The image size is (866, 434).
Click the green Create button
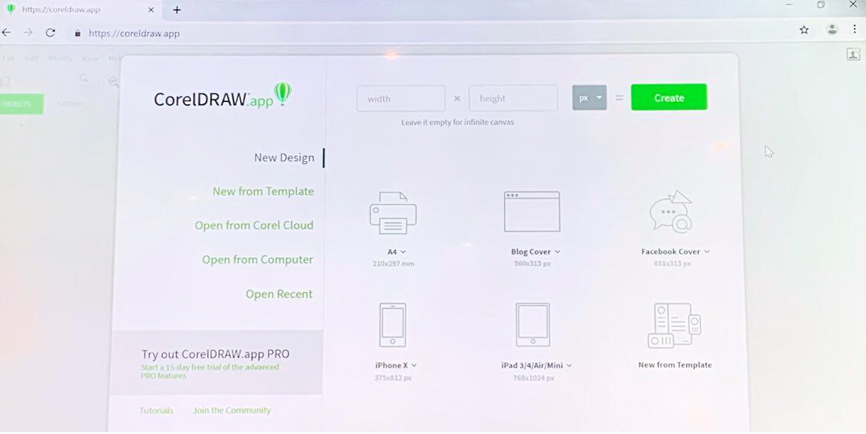[669, 97]
